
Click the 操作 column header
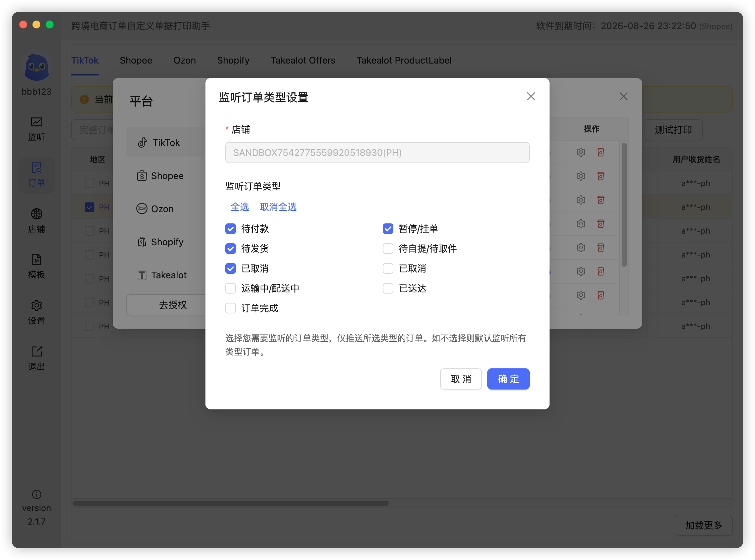pos(591,129)
